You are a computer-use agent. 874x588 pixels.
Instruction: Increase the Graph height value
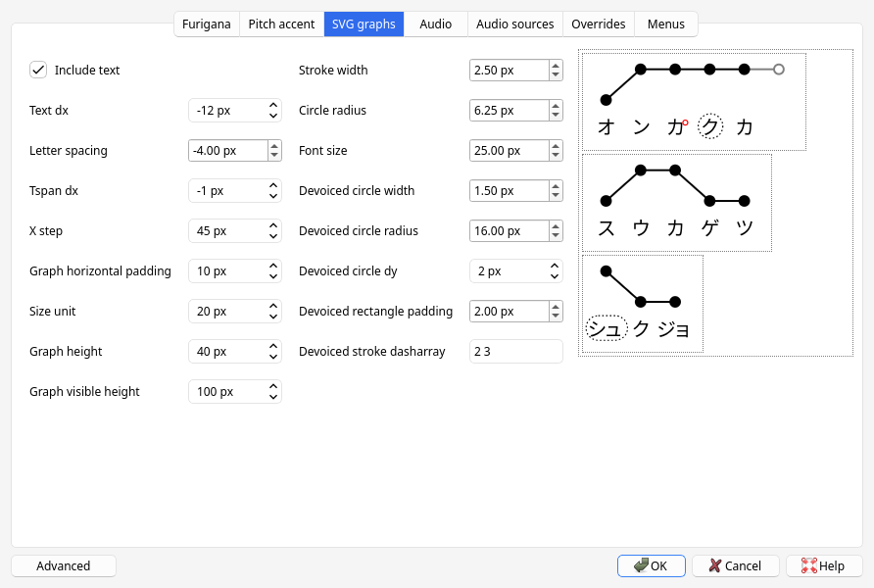click(x=275, y=346)
